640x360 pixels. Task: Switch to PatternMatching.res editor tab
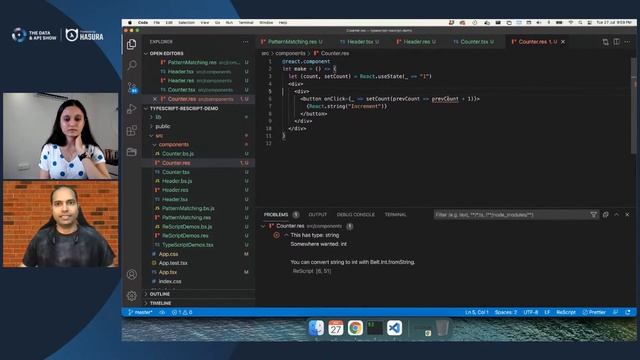coord(292,42)
